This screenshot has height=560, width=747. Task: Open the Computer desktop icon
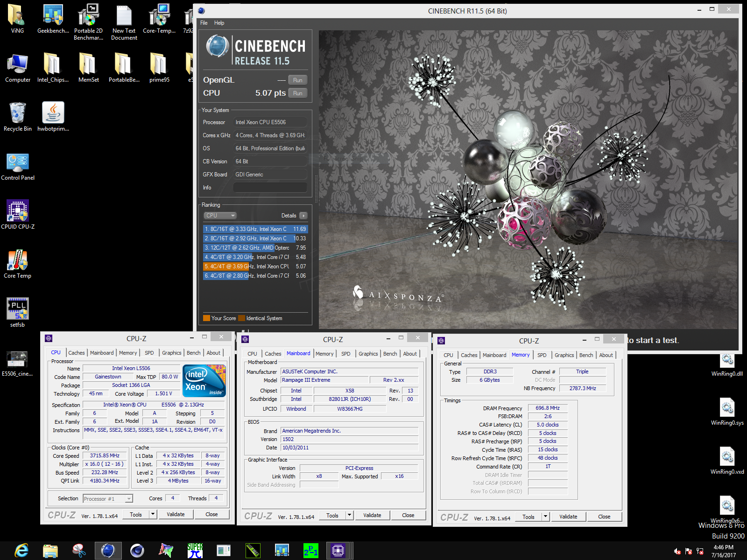click(x=18, y=68)
